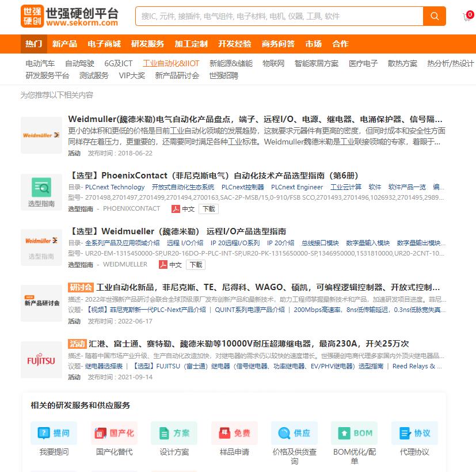
Task: Click the orange search magnifier button
Action: click(435, 16)
